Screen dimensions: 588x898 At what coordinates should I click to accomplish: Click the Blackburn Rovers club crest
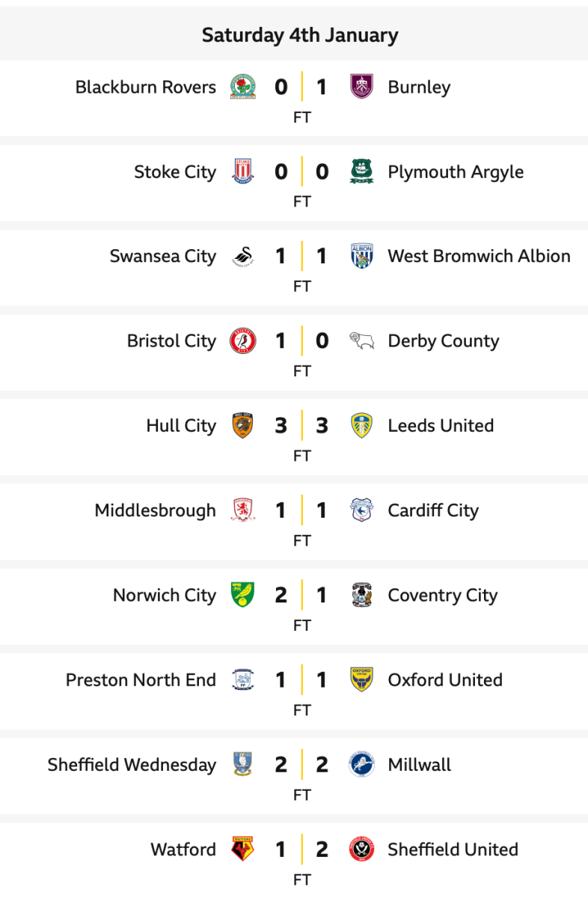[242, 88]
